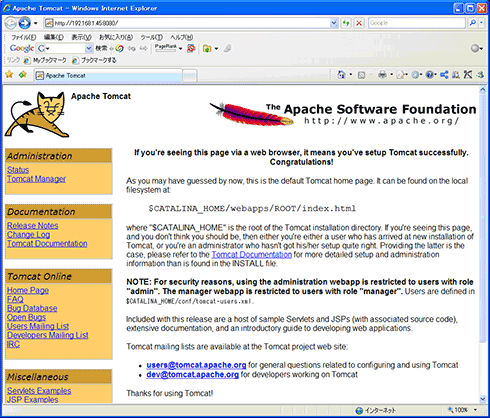
Task: Open search provider options dropdown arrow
Action: click(481, 23)
